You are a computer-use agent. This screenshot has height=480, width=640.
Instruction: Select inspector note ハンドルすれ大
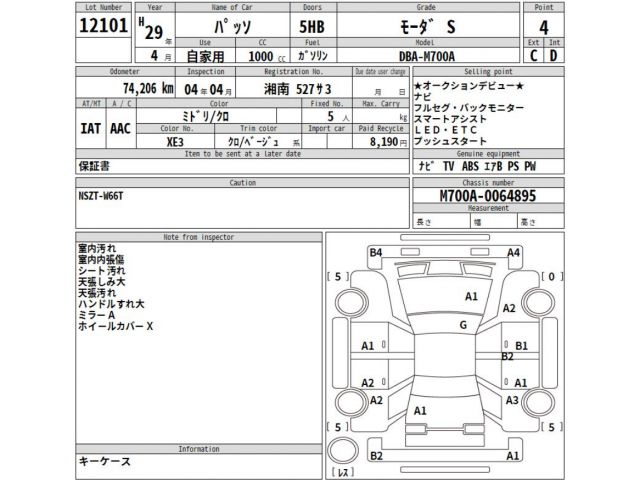[111, 304]
